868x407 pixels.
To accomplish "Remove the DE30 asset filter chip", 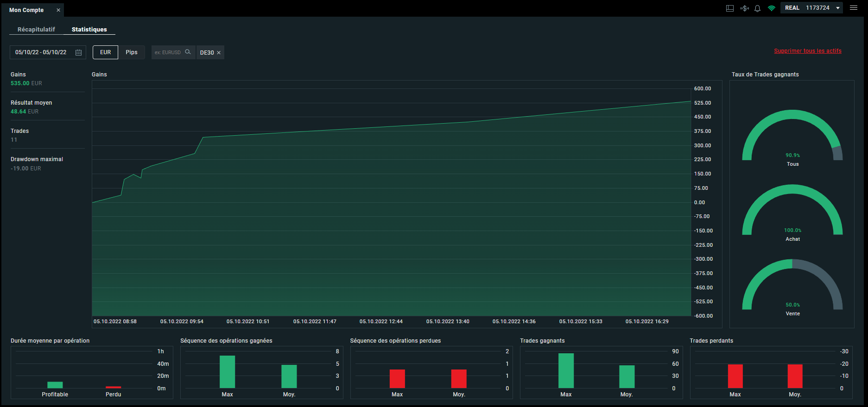I will pyautogui.click(x=219, y=53).
